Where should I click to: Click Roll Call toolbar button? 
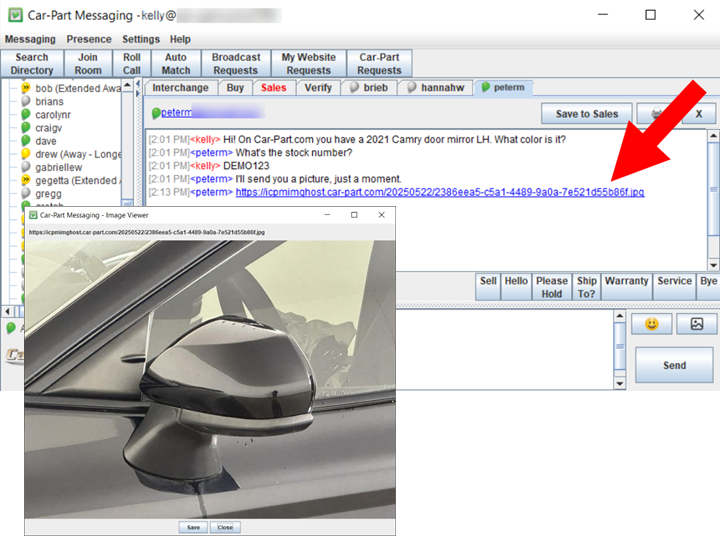[132, 63]
